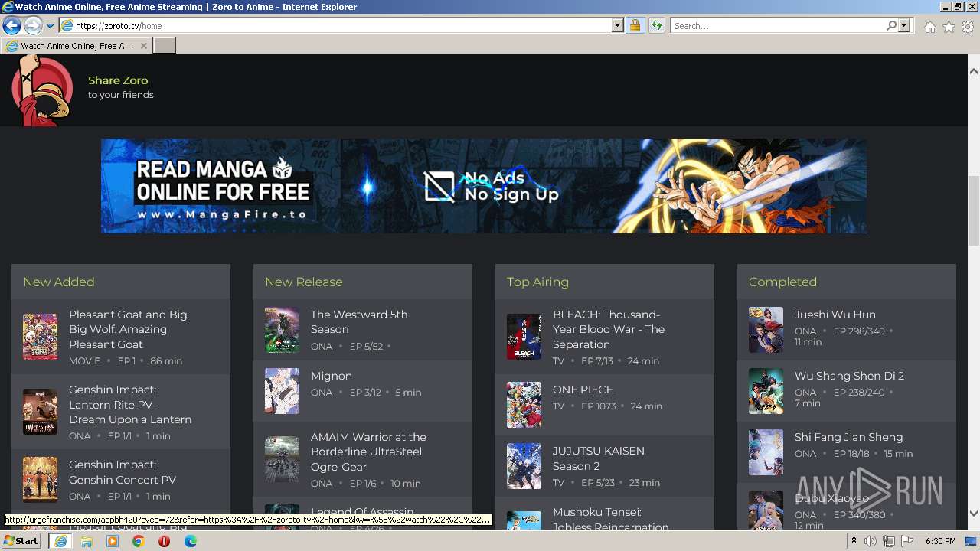The width and height of the screenshot is (980, 551).
Task: Open File Explorer folder taskbar icon
Action: click(x=87, y=541)
